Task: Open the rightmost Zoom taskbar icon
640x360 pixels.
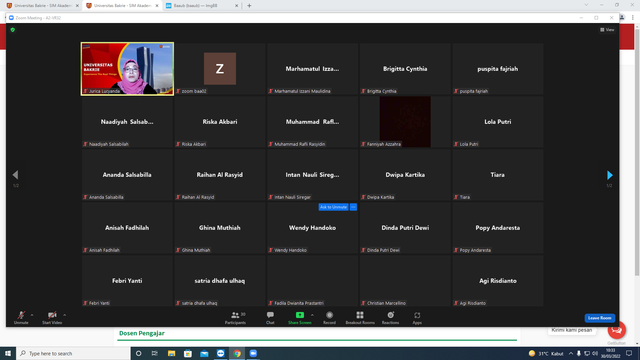Action: [x=253, y=353]
